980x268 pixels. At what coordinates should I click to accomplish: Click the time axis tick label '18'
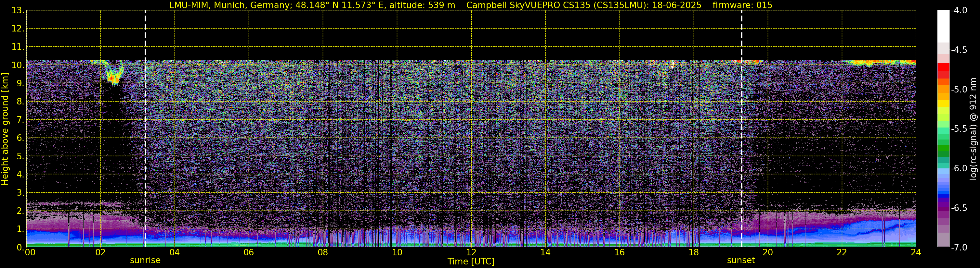point(694,252)
